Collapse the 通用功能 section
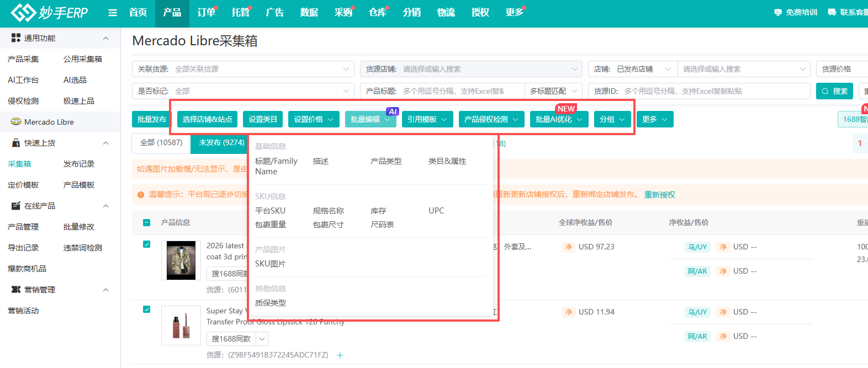 (106, 38)
